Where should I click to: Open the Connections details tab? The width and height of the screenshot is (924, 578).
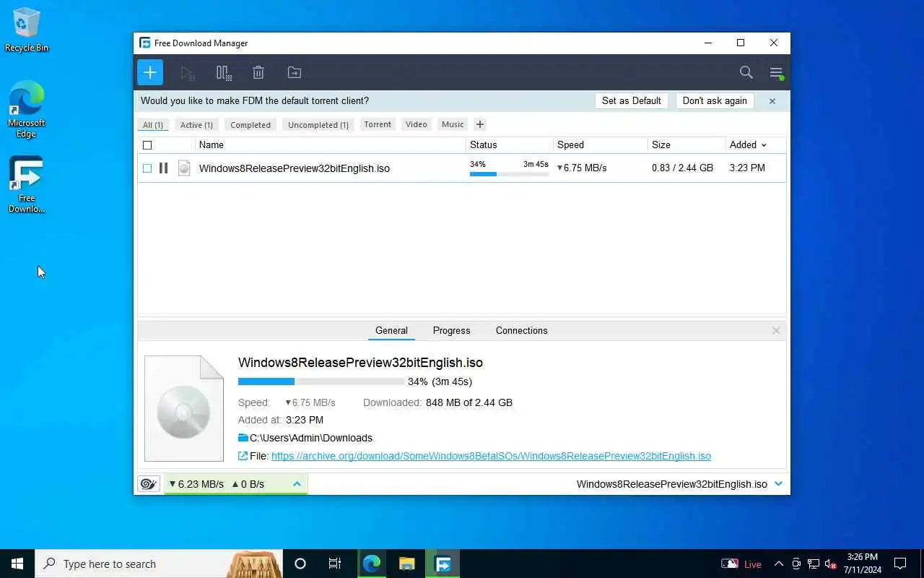[x=522, y=331]
